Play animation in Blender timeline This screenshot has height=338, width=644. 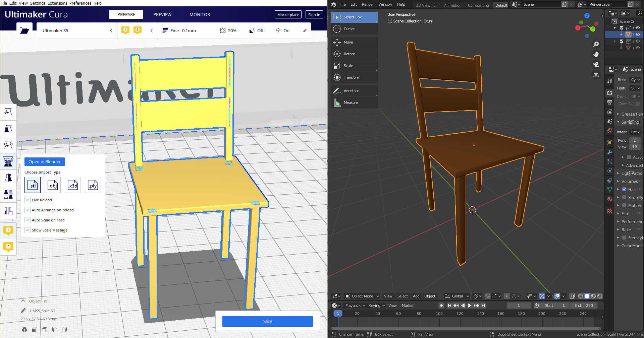click(470, 306)
